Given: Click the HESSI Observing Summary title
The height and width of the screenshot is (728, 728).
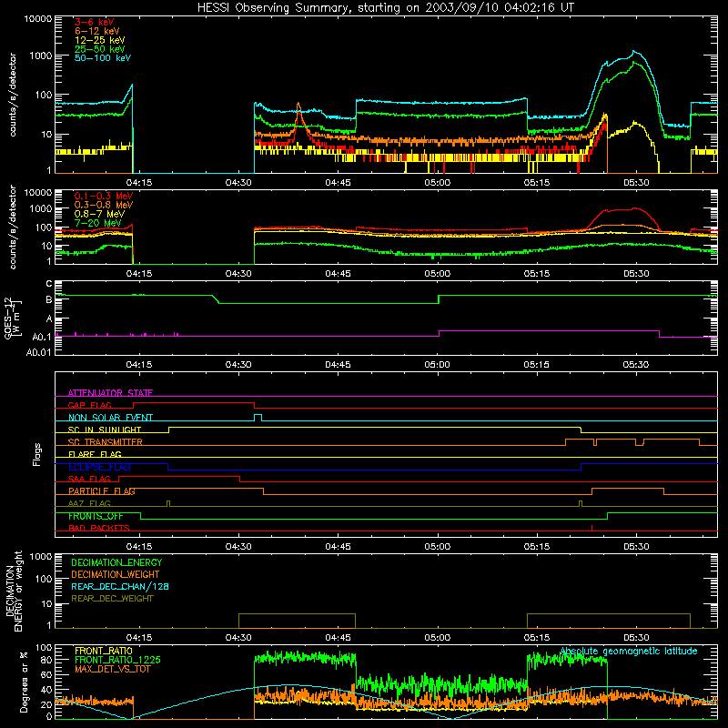Looking at the screenshot, I should pos(385,7).
